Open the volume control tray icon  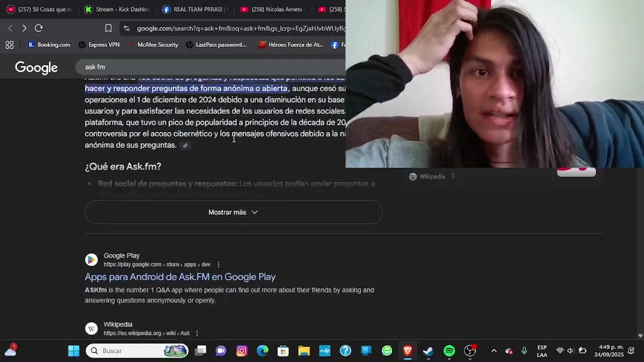click(571, 351)
